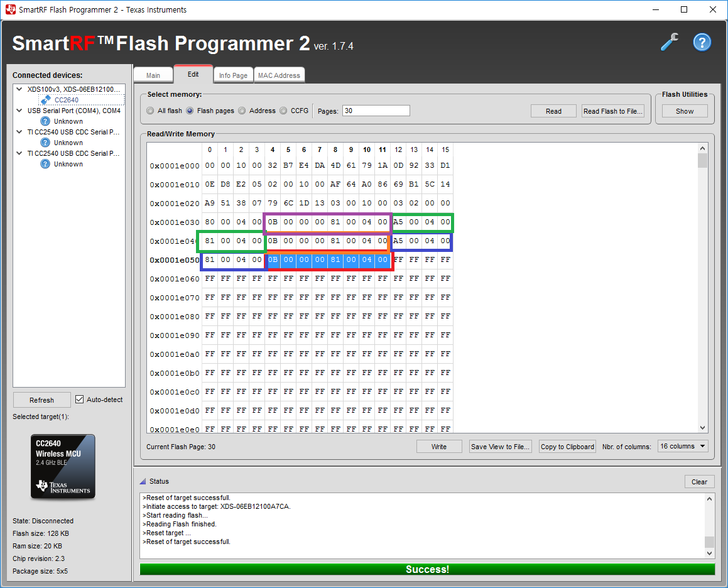This screenshot has height=588, width=728.
Task: Switch to the Edit tab
Action: point(193,74)
